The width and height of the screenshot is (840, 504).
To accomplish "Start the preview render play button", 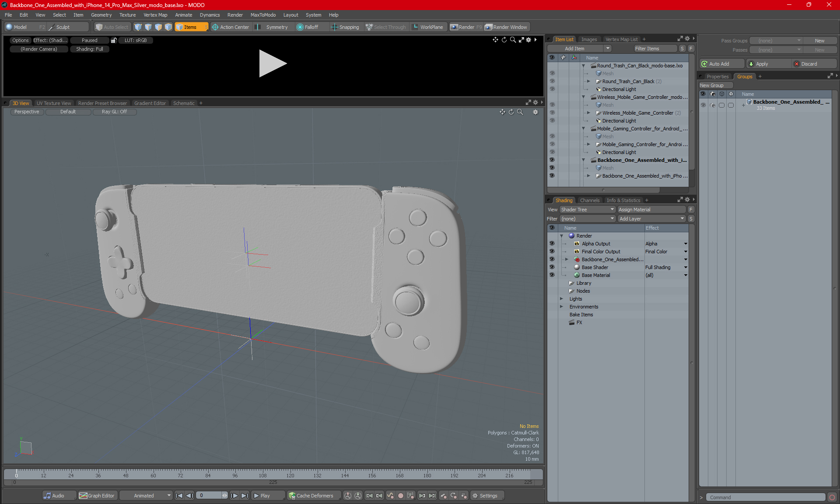I will [x=273, y=63].
